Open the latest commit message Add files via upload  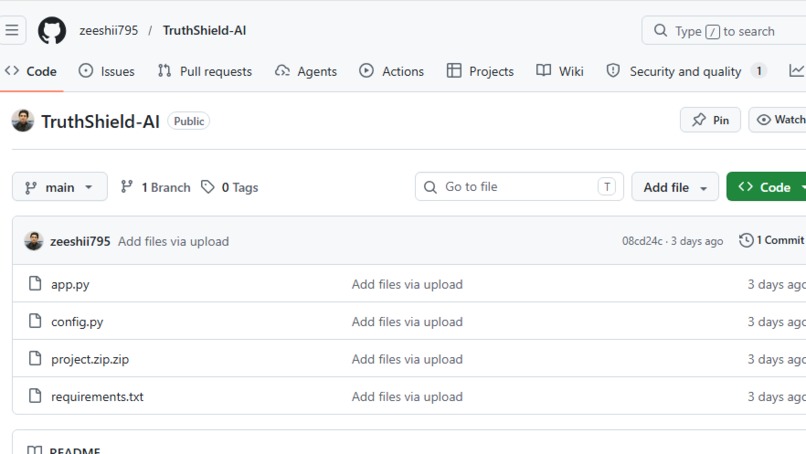click(x=173, y=241)
